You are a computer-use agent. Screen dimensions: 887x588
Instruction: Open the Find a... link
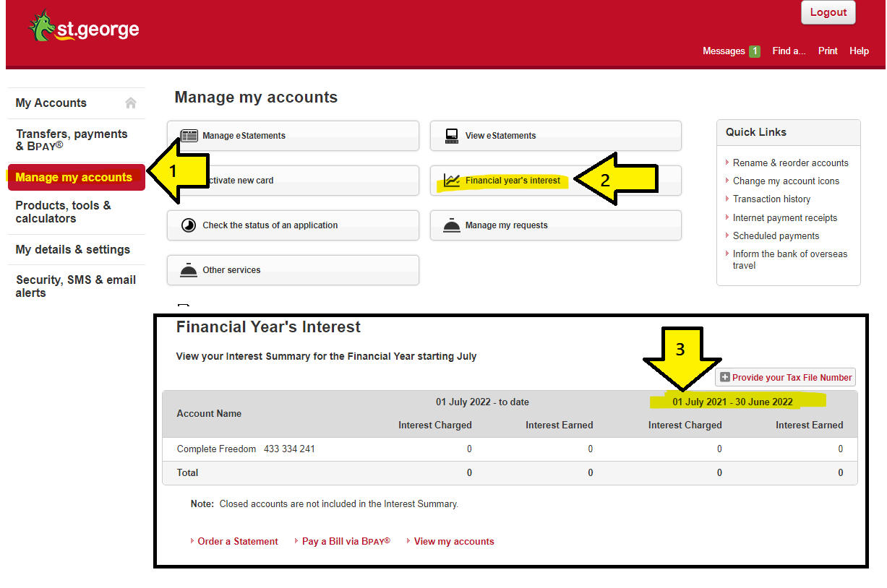click(x=789, y=51)
